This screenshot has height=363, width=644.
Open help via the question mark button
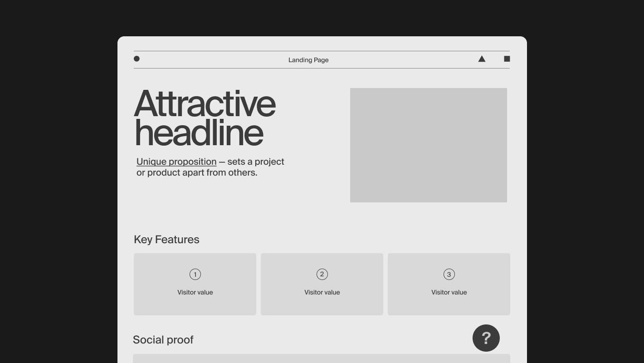(x=486, y=338)
